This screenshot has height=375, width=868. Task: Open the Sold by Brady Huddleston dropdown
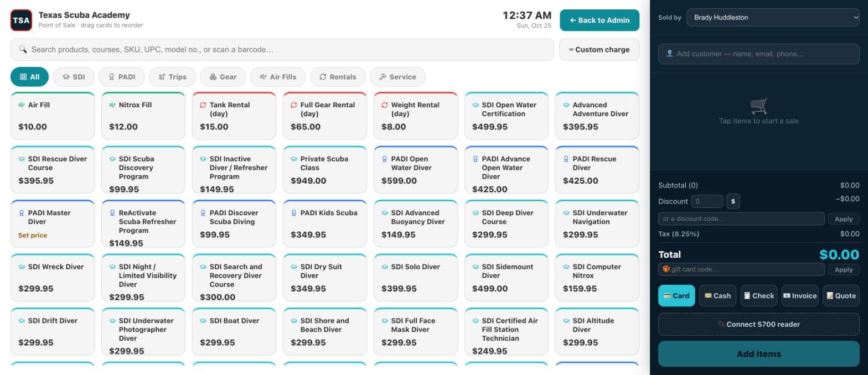click(773, 17)
